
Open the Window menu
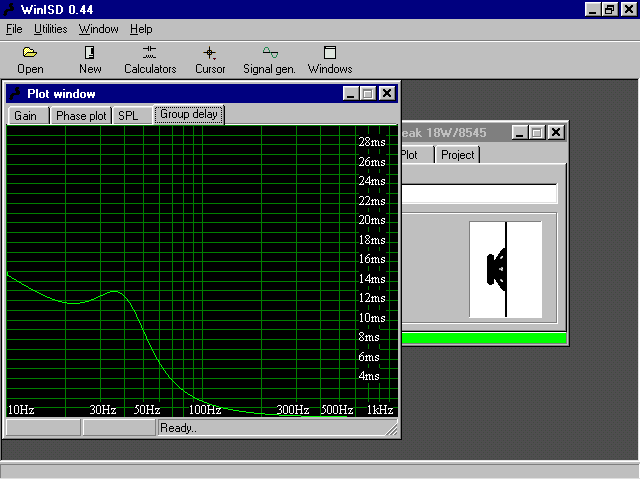coord(98,29)
